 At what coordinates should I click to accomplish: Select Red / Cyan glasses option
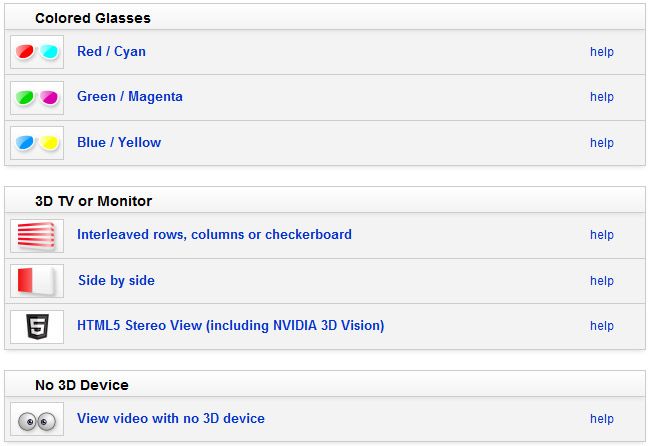tap(111, 52)
